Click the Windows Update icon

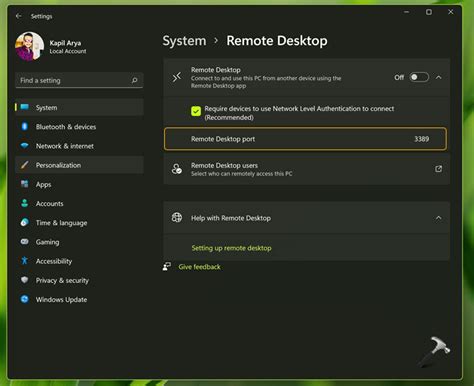tap(25, 299)
